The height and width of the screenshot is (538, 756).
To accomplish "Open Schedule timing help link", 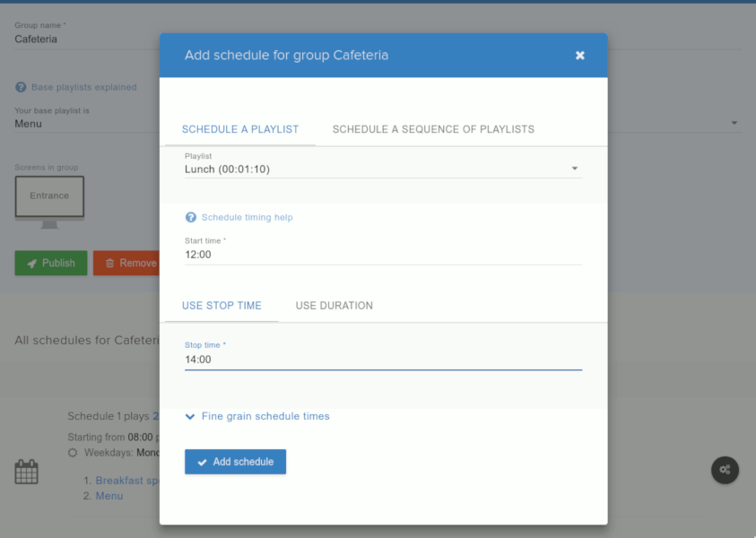I will coord(247,217).
